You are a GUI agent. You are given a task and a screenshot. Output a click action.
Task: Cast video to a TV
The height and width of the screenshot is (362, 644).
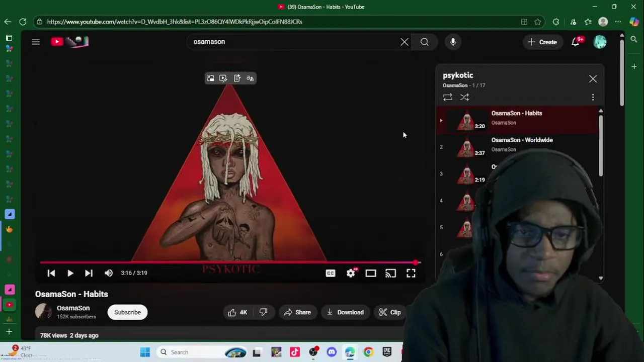(391, 273)
